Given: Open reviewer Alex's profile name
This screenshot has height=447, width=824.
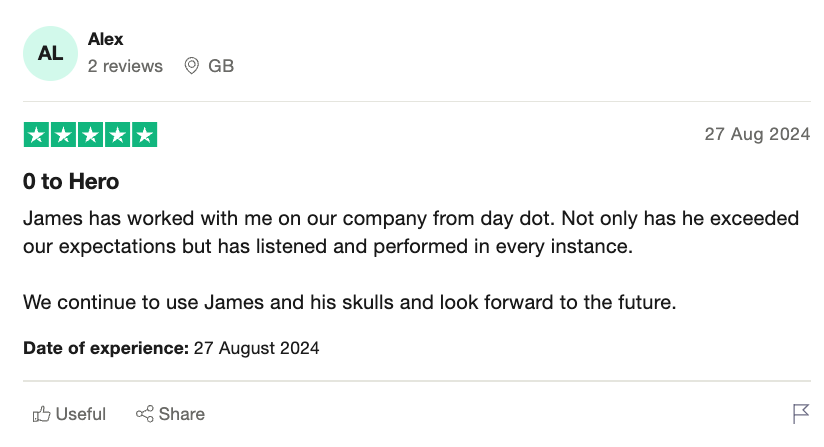Looking at the screenshot, I should coord(106,39).
